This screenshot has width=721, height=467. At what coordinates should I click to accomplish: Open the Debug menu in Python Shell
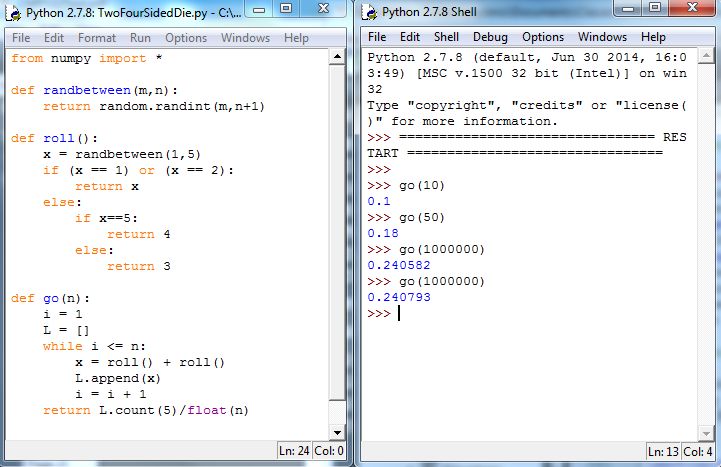(x=490, y=37)
